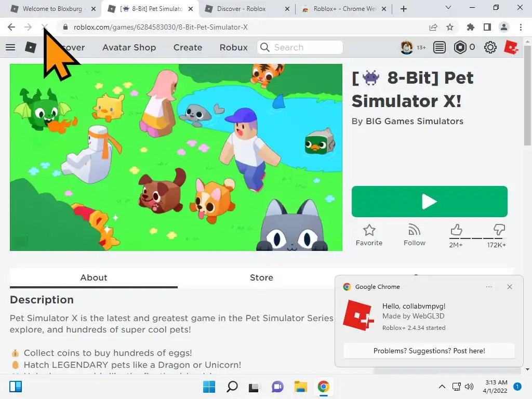Click the notification count badge

pyautogui.click(x=517, y=387)
